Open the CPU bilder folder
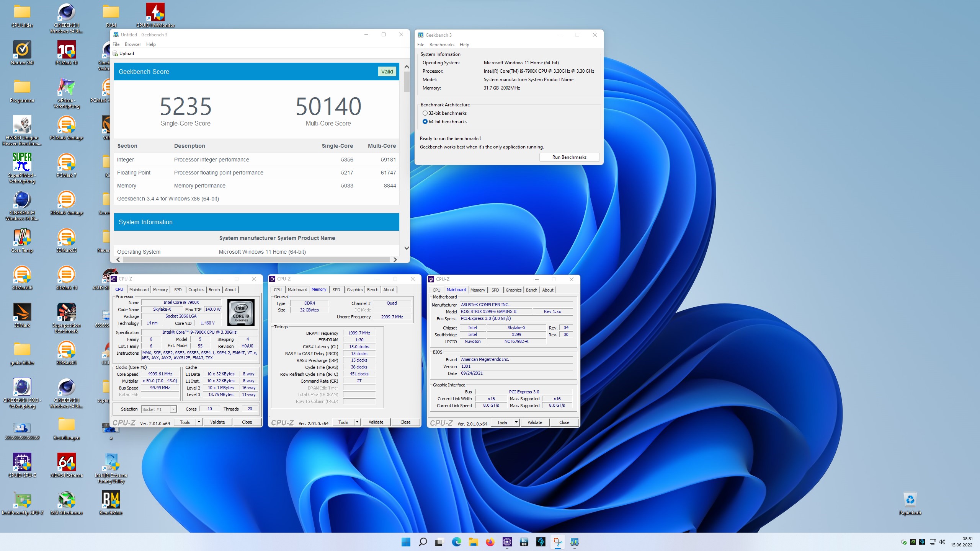The width and height of the screenshot is (980, 551). tap(22, 15)
